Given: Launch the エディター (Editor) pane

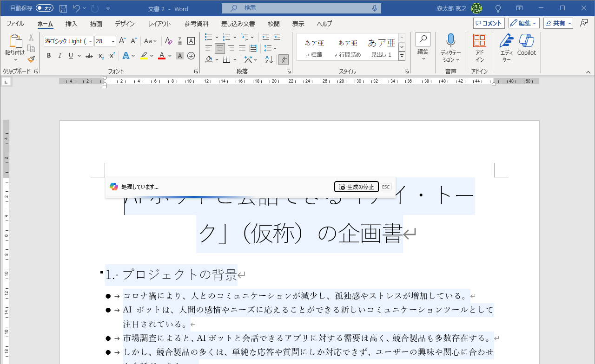Looking at the screenshot, I should (506, 46).
